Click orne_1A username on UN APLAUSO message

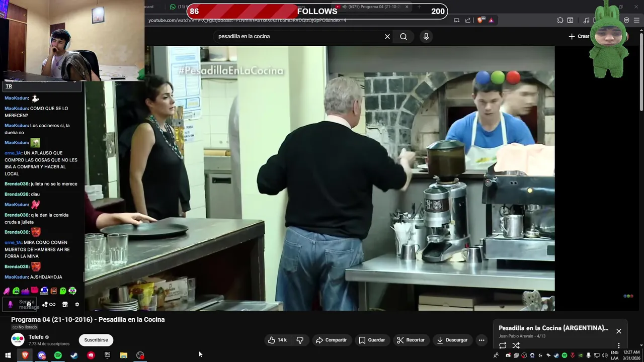point(13,153)
